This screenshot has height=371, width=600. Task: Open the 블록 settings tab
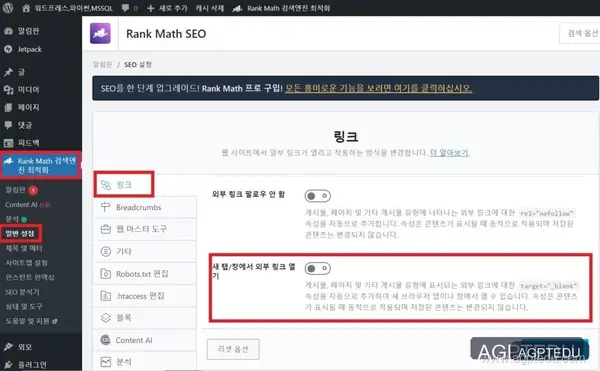click(145, 318)
